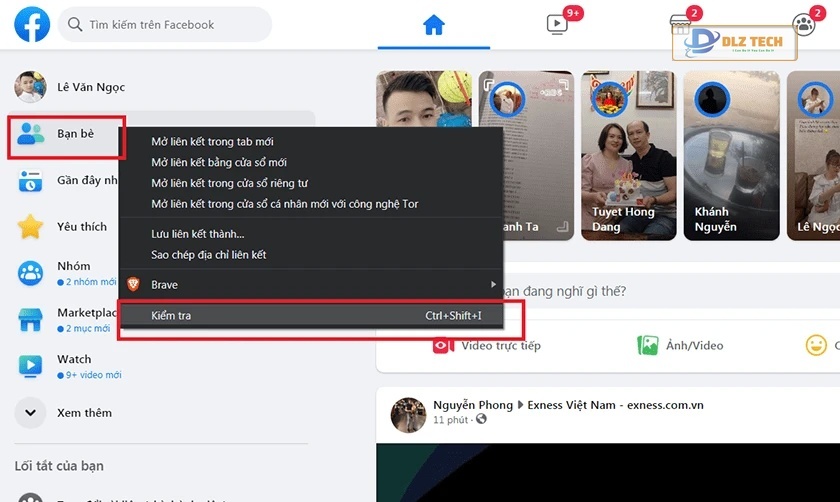Image resolution: width=840 pixels, height=502 pixels.
Task: Click the Marketplace sidebar icon
Action: [31, 320]
